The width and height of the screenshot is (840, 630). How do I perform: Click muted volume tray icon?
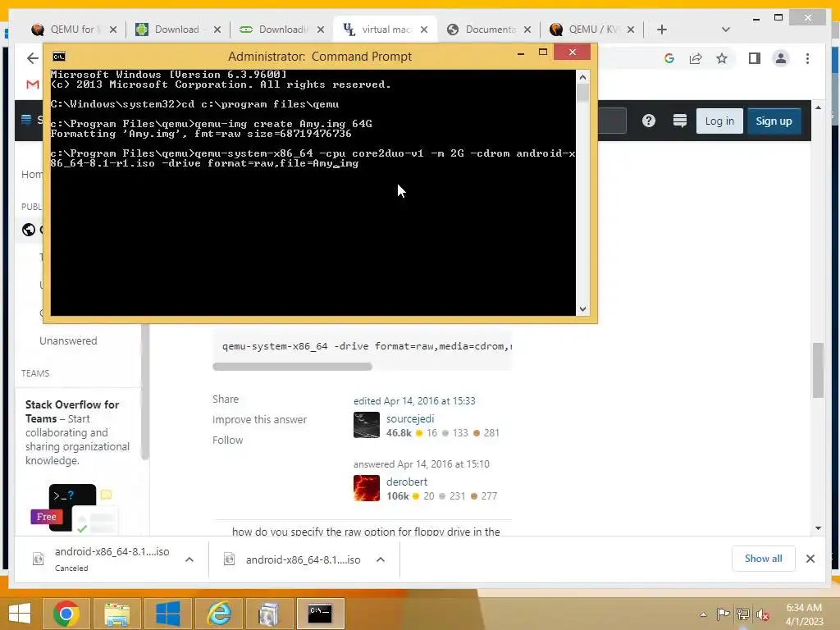[x=763, y=614]
